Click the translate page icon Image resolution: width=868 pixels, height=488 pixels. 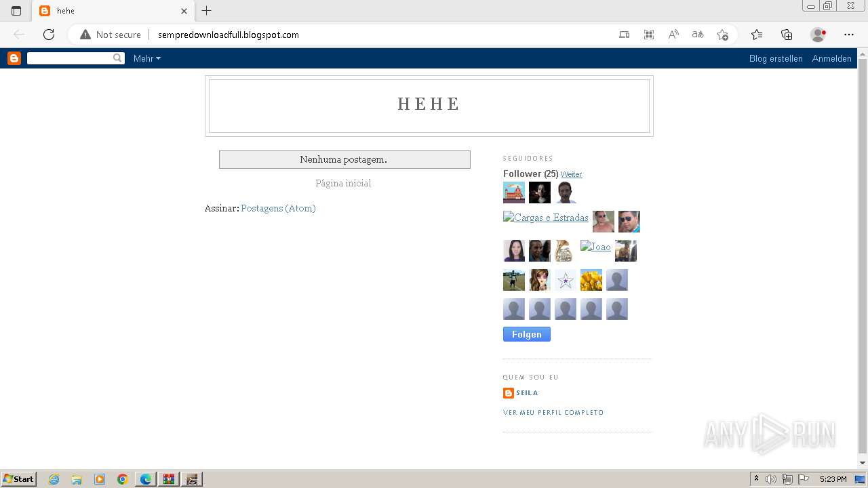coord(698,35)
